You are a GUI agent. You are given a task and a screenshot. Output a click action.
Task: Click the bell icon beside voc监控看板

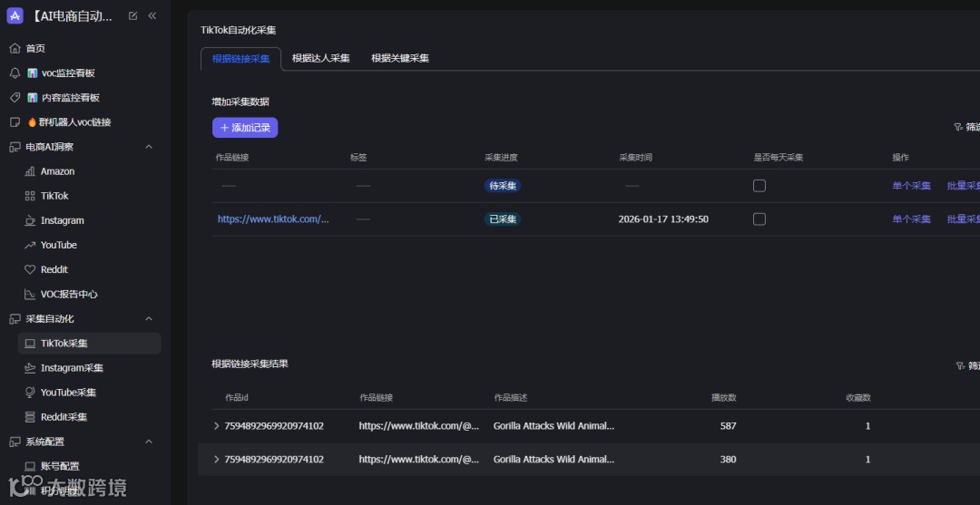coord(15,73)
